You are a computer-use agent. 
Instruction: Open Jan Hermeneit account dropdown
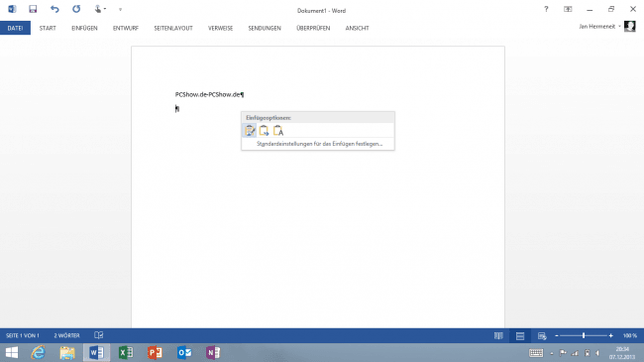coord(599,27)
